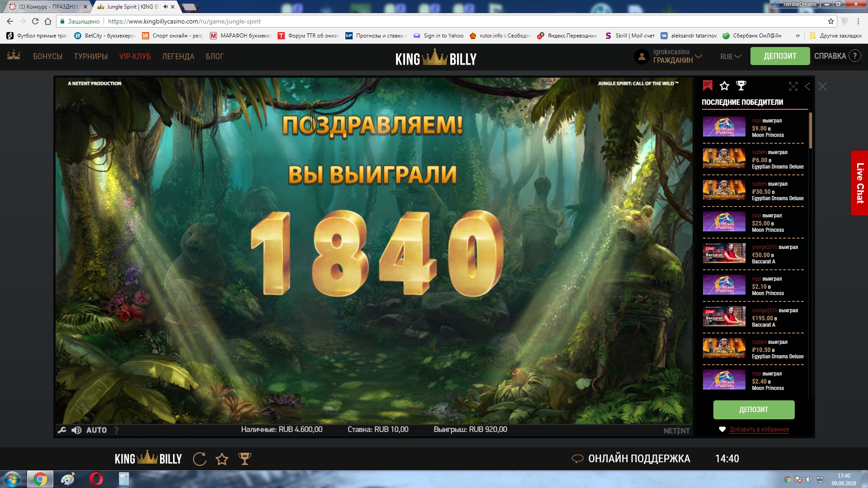The height and width of the screenshot is (488, 868).
Task: Open ОНЛАЙН ПОДДЕРЖКА chat support
Action: click(x=631, y=459)
